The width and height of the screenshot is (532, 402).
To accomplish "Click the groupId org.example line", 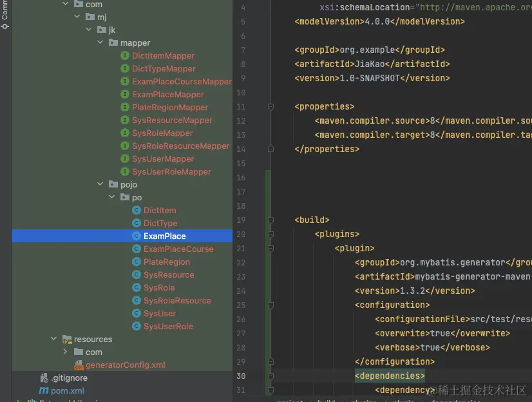I will [370, 50].
